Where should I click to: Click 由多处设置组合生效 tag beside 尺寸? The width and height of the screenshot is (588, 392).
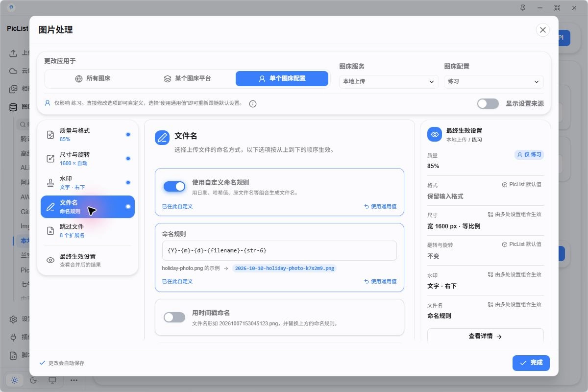tap(514, 214)
